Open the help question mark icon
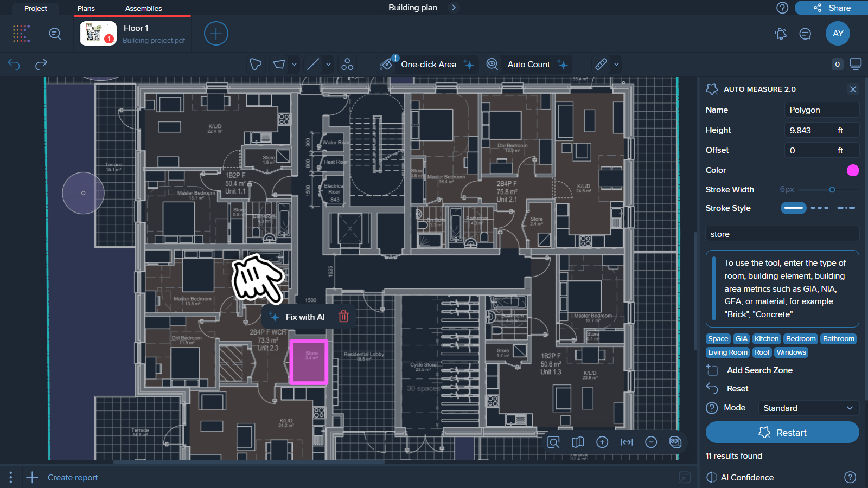Screen dimensions: 868x488 [782, 8]
